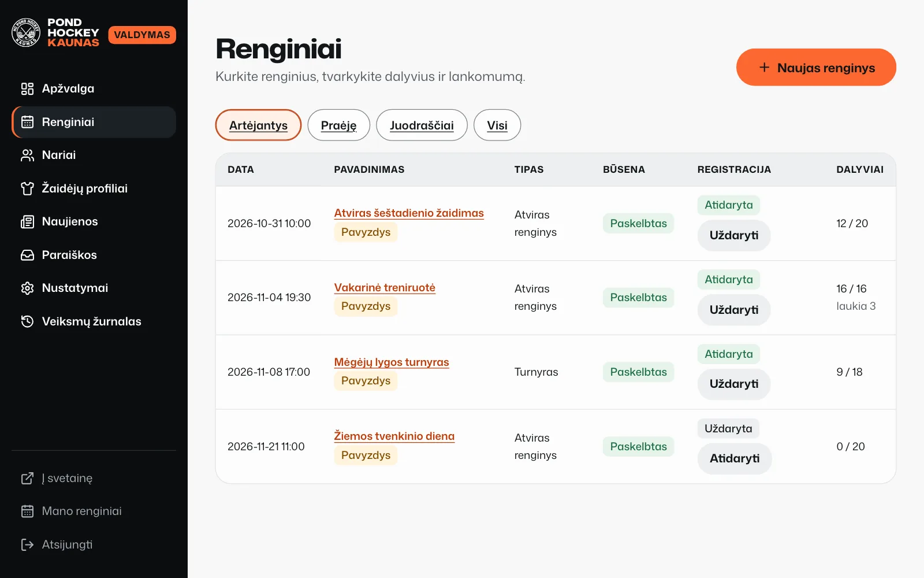Switch to the Artėjantys tab
The width and height of the screenshot is (924, 578).
tap(258, 125)
